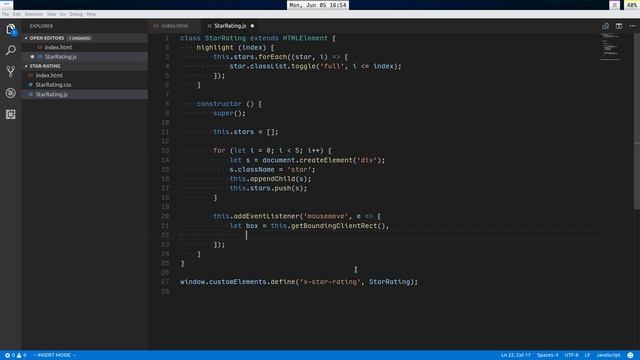Open the Source Control view
This screenshot has width=640, height=360.
coord(11,71)
